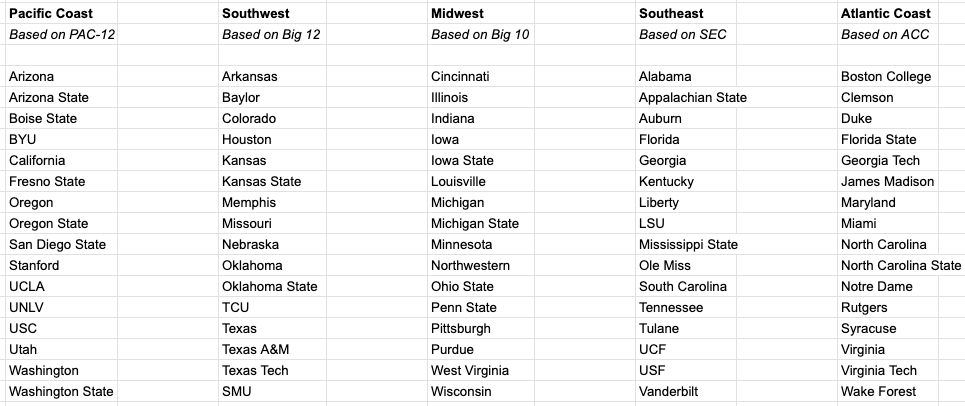965x406 pixels.
Task: Select the Atlantic Coast header cell
Action: tap(886, 14)
